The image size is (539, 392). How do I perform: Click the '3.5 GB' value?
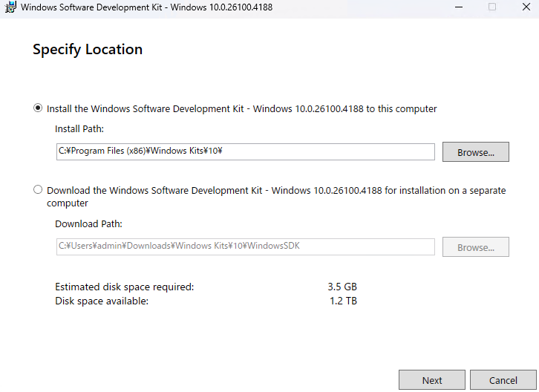pyautogui.click(x=342, y=287)
